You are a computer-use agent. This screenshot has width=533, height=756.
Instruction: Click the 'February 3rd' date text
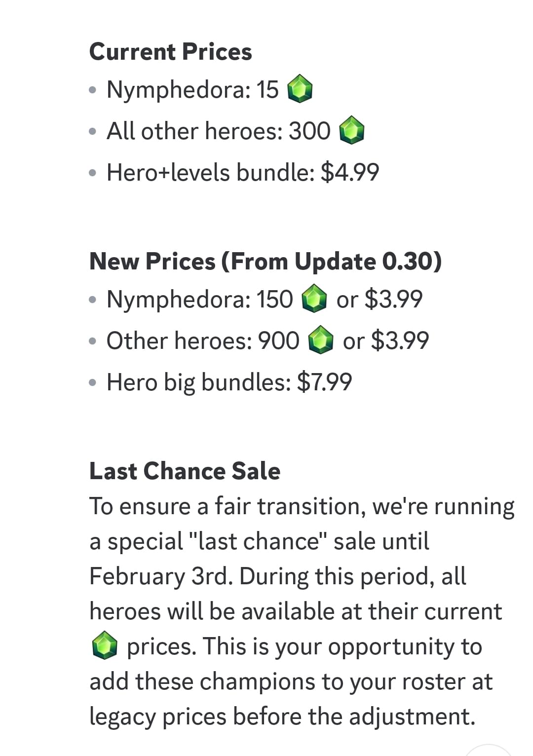point(161,576)
